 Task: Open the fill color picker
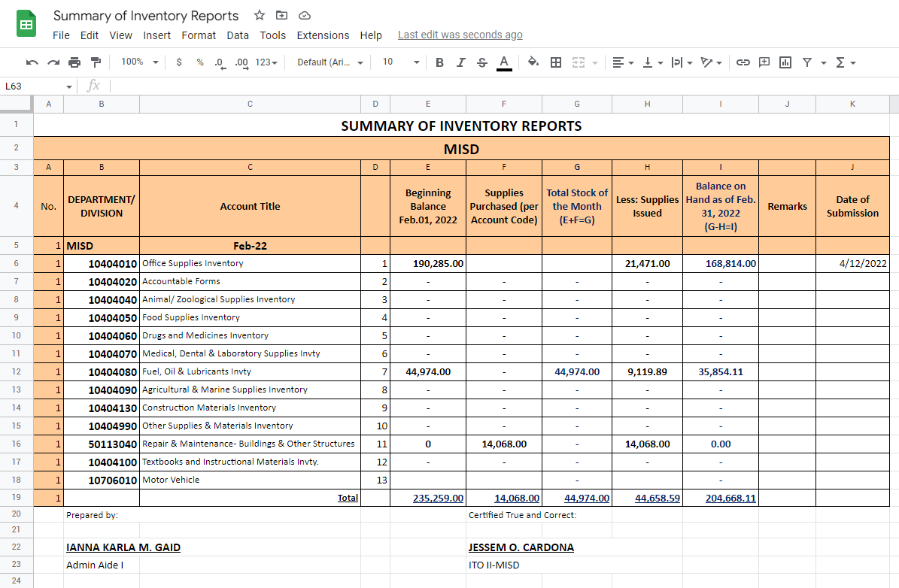pyautogui.click(x=533, y=62)
